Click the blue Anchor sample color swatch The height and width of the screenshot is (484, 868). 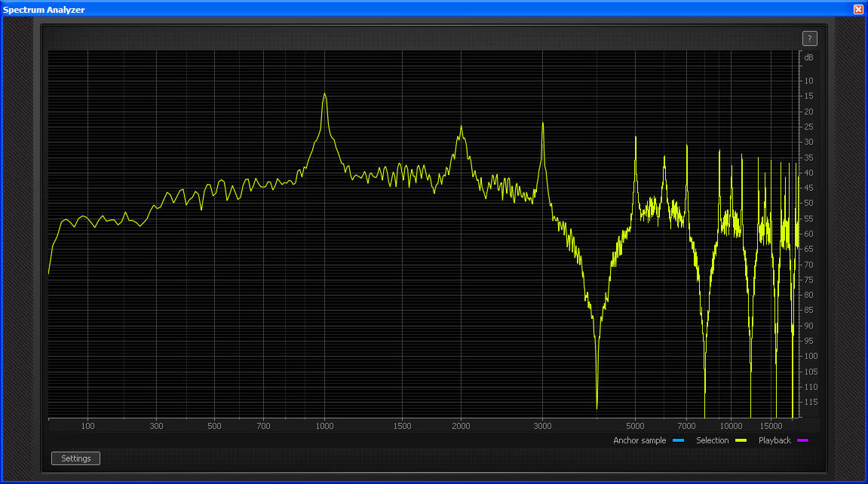point(678,440)
